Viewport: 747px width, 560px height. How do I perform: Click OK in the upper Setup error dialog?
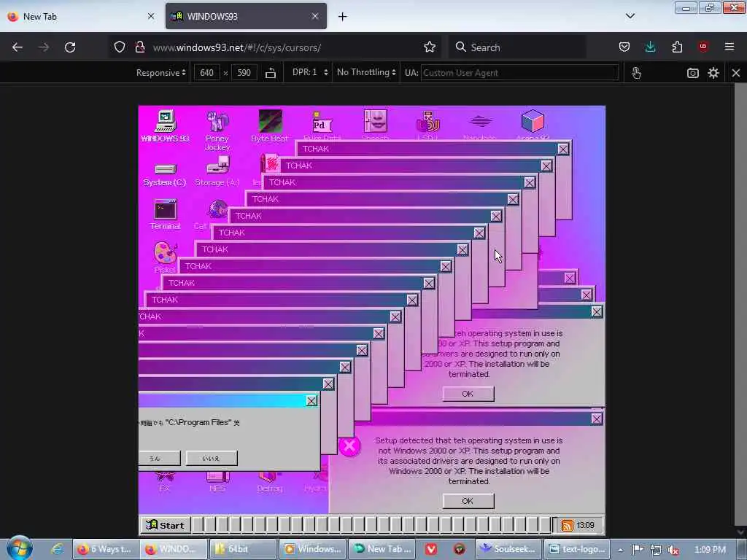468,394
